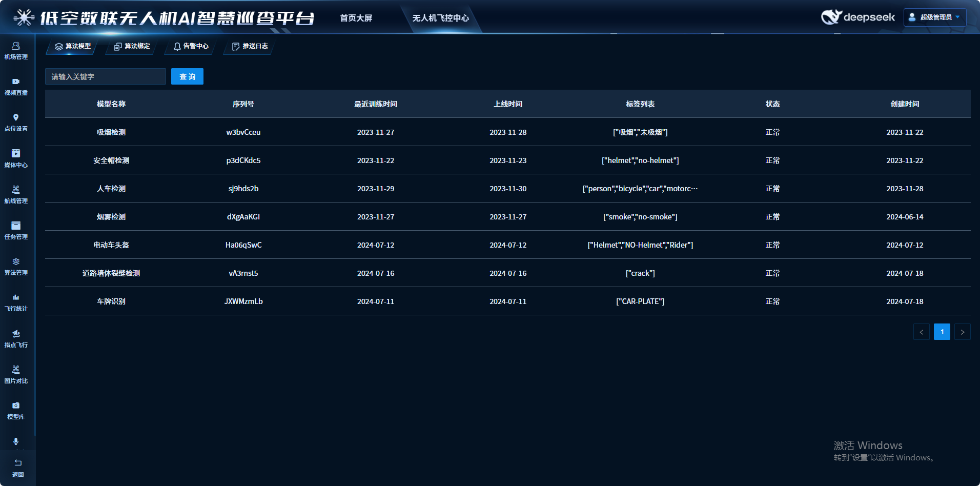This screenshot has height=486, width=980.
Task: Open 媒体中心 sidebar icon
Action: point(16,153)
